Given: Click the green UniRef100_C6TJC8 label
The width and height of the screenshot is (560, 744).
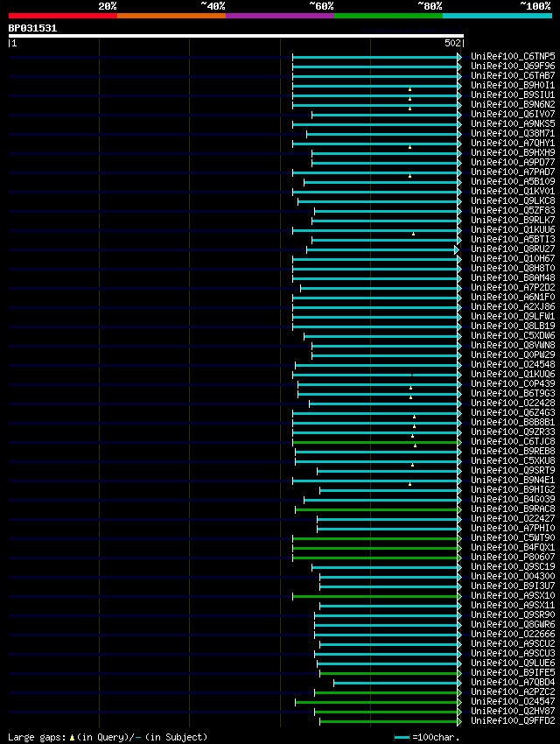Looking at the screenshot, I should coord(513,442).
